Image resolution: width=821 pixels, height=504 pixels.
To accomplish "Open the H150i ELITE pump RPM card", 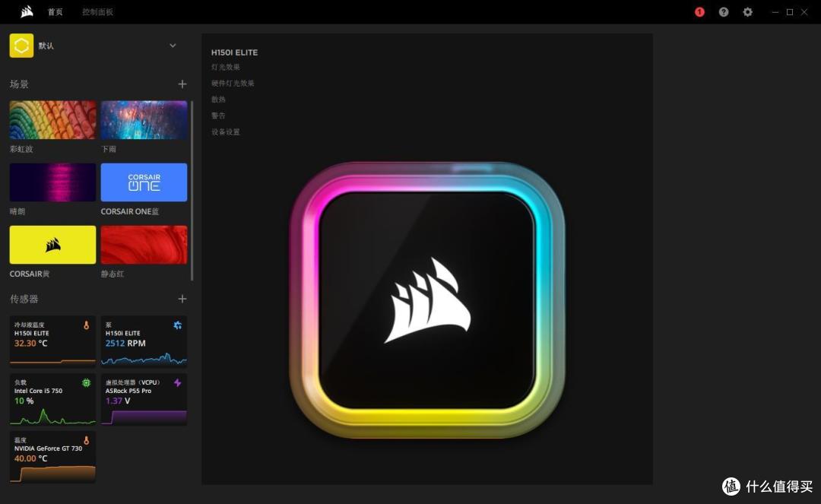I will tap(144, 341).
